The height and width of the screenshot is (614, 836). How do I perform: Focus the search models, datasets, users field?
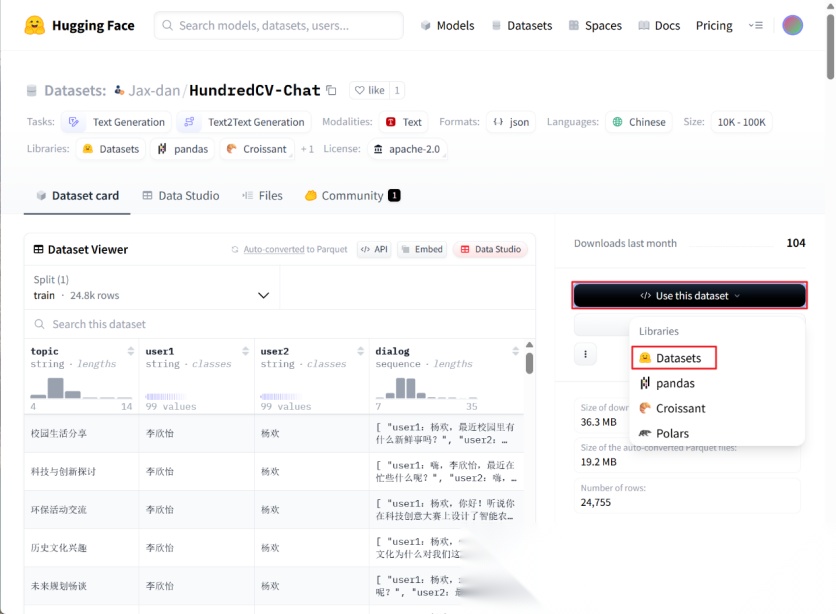279,26
